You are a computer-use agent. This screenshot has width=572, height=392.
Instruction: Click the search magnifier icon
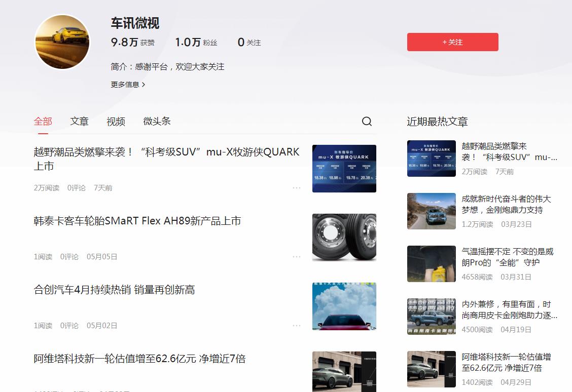point(367,122)
